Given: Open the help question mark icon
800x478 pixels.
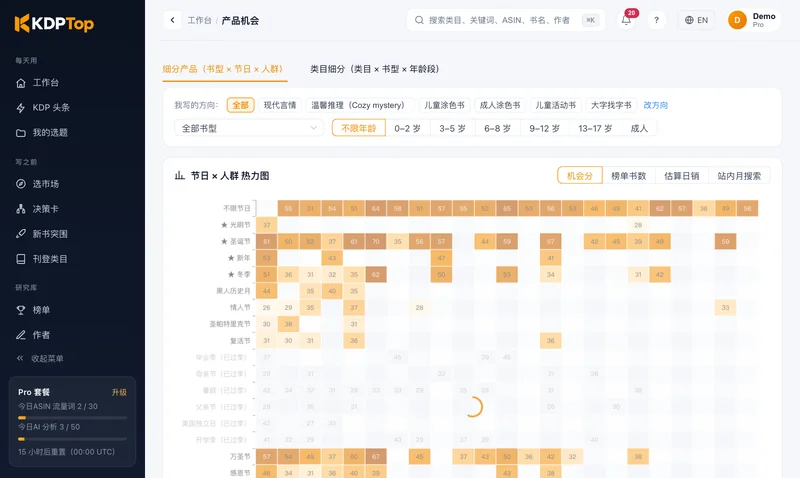Looking at the screenshot, I should point(657,20).
